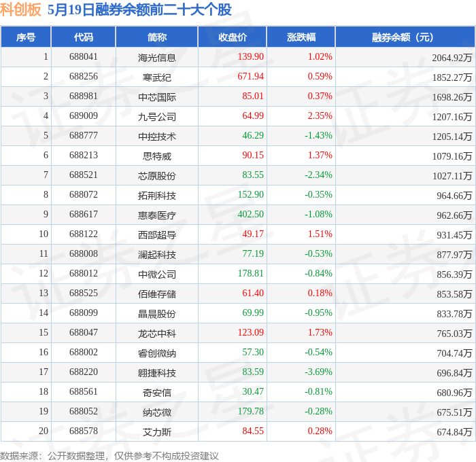Select stock name 佰维存储
Screen dimensions: 476x462
click(157, 294)
